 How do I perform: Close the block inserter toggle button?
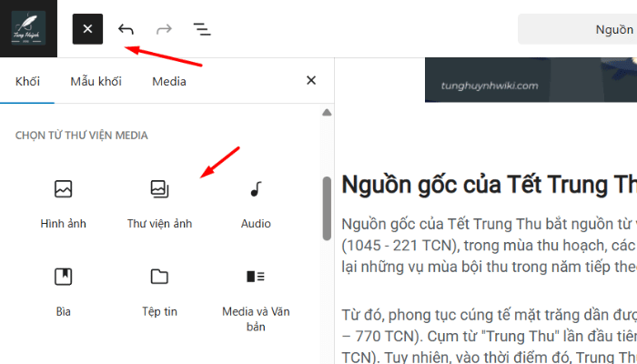point(87,29)
